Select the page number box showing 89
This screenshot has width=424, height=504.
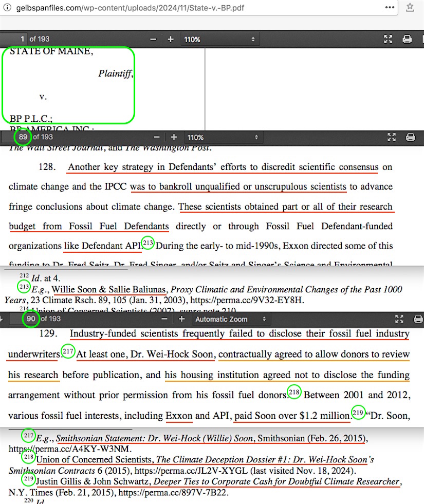23,137
